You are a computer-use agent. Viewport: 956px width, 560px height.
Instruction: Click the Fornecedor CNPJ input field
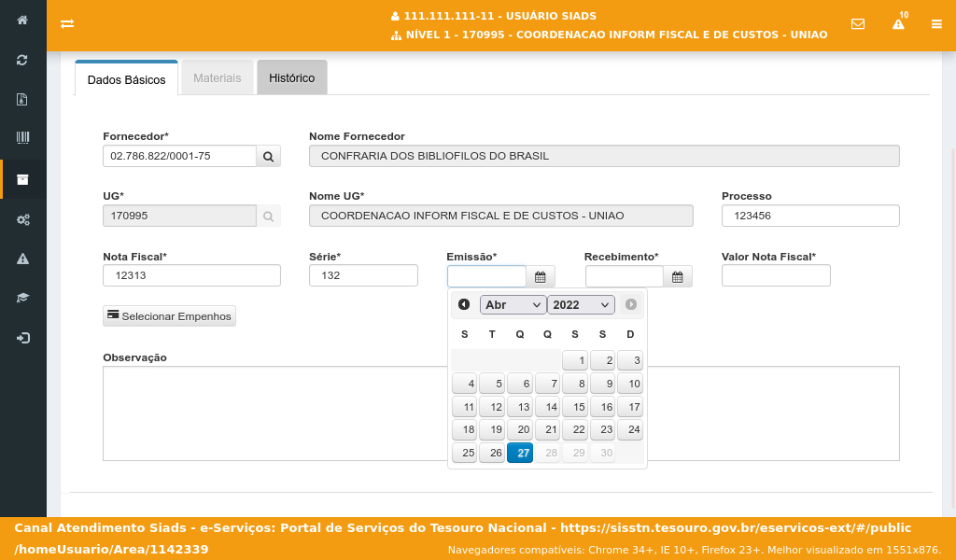pos(180,156)
